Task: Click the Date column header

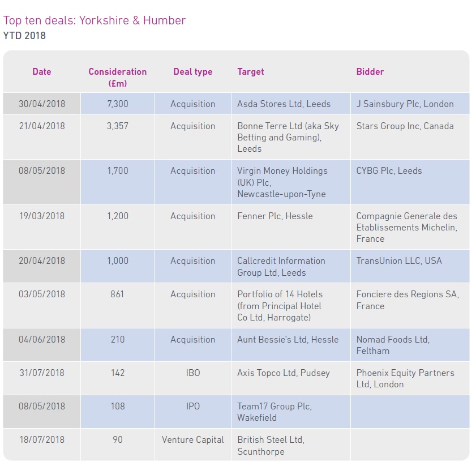Action: (x=41, y=72)
